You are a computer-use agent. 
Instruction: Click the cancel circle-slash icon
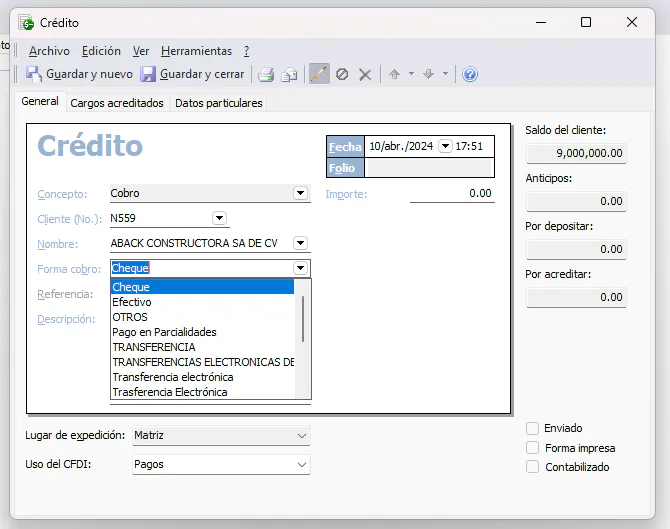(x=342, y=74)
